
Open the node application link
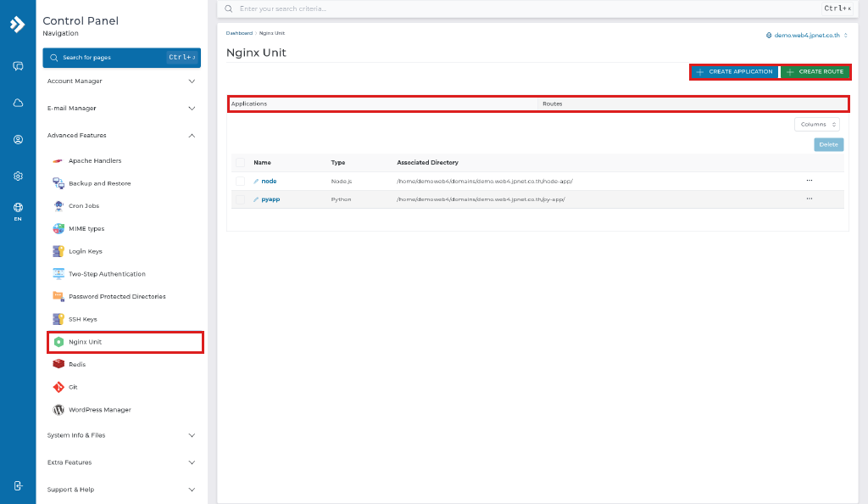click(x=269, y=181)
